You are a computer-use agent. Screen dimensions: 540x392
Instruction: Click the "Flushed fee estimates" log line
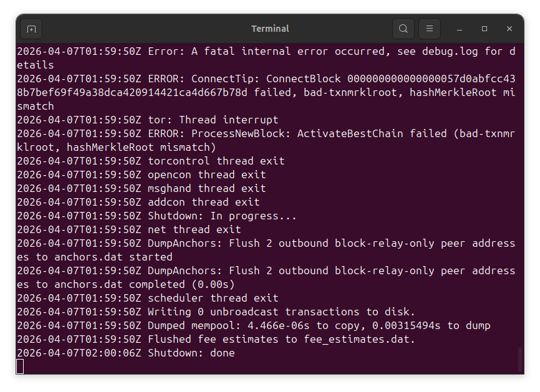[x=281, y=339]
